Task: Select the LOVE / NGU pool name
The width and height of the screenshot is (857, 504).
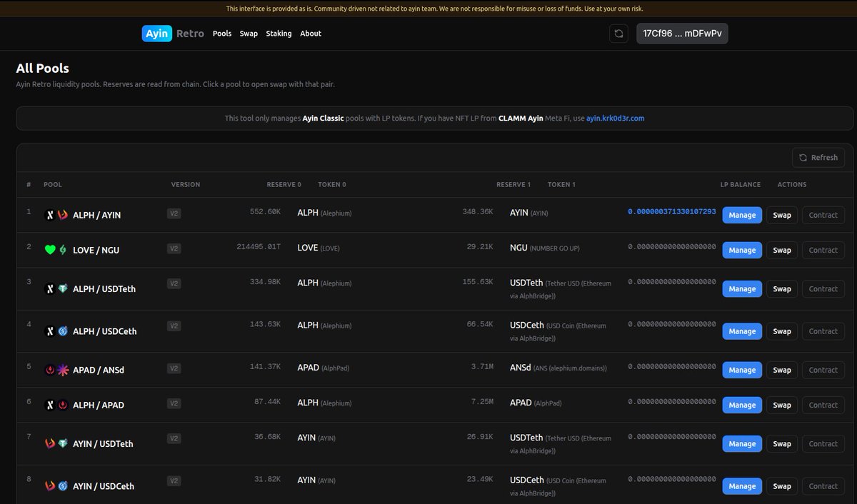Action: click(x=96, y=250)
